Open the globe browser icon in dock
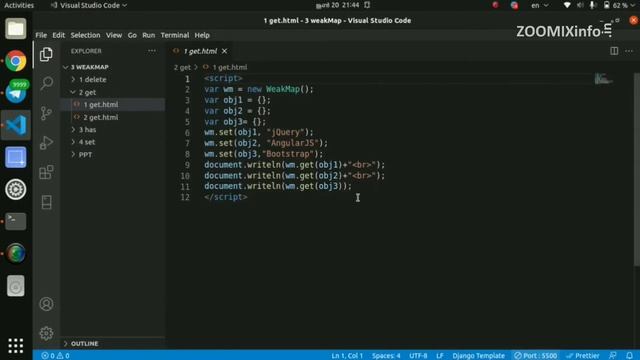Viewport: 640px width, 360px height. 16,253
